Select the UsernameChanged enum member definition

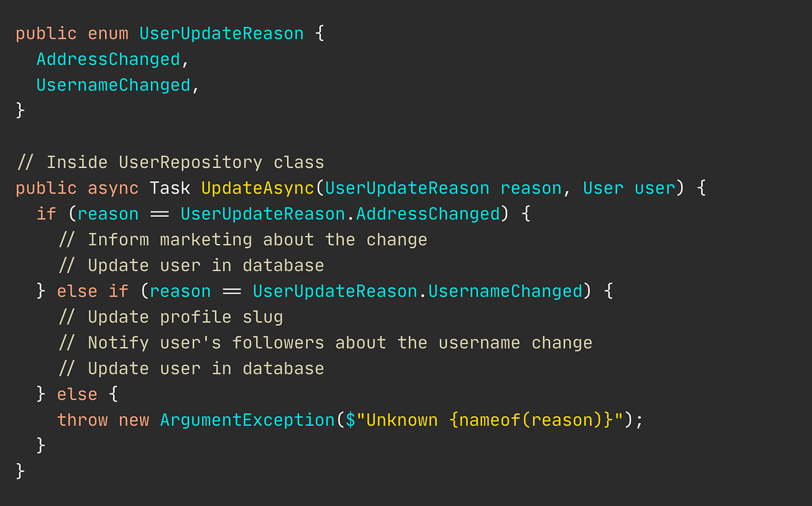[113, 85]
